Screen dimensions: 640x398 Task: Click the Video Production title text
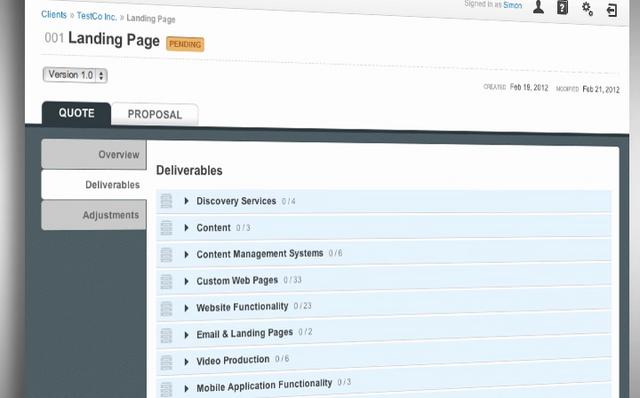coord(233,360)
